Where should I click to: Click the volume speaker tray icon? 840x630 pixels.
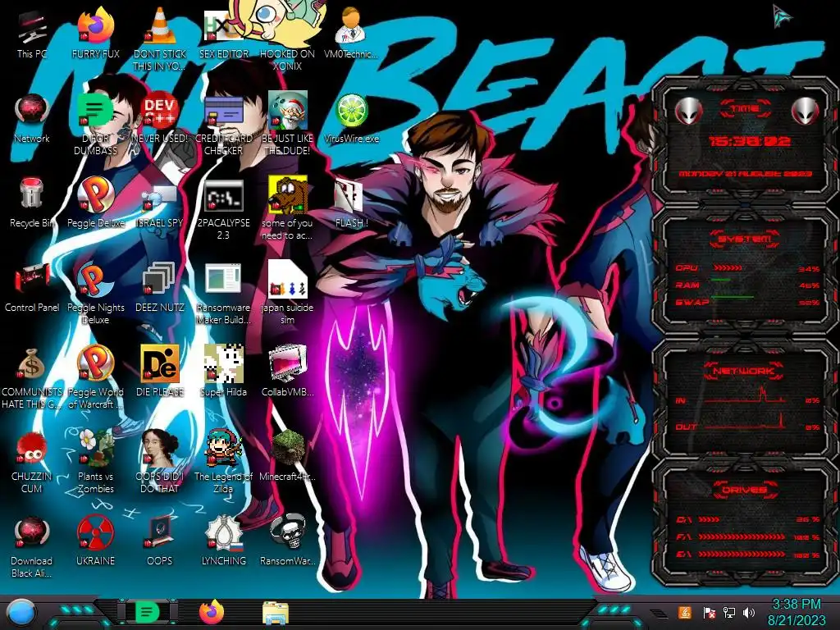[x=749, y=613]
